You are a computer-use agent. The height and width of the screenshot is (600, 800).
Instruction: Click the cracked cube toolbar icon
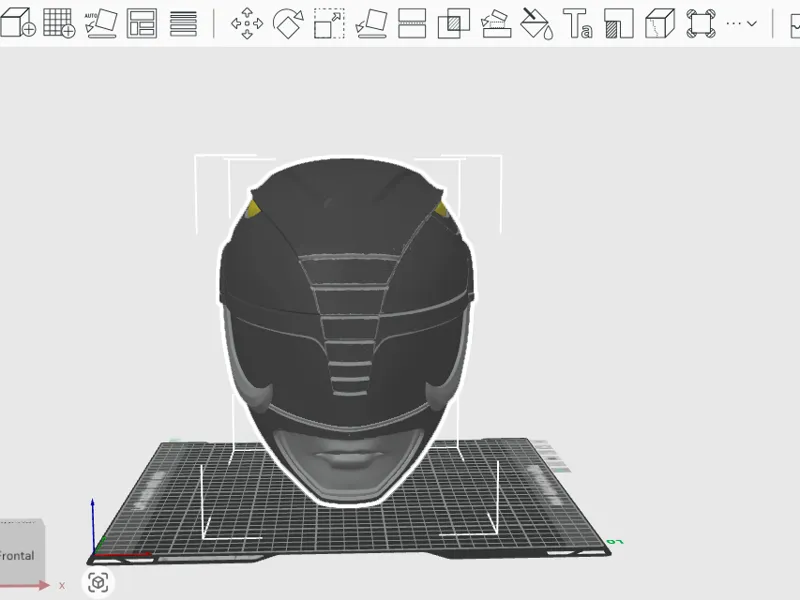click(660, 23)
